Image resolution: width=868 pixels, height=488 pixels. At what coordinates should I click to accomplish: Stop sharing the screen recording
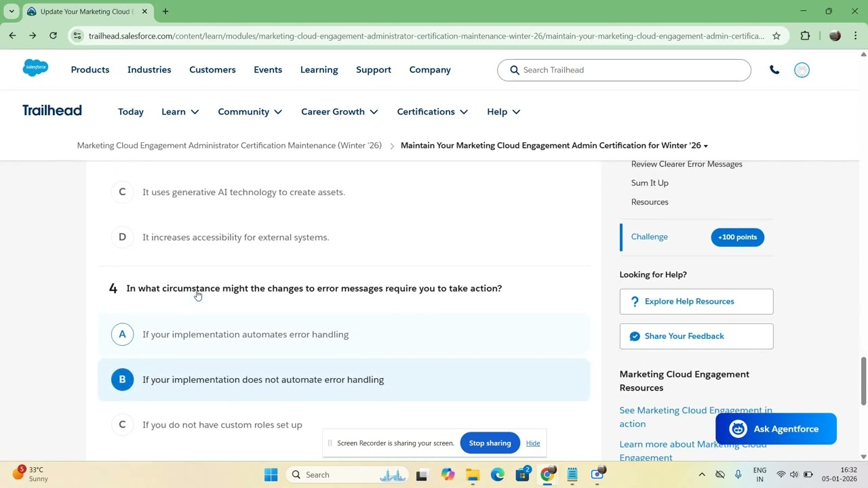[490, 443]
